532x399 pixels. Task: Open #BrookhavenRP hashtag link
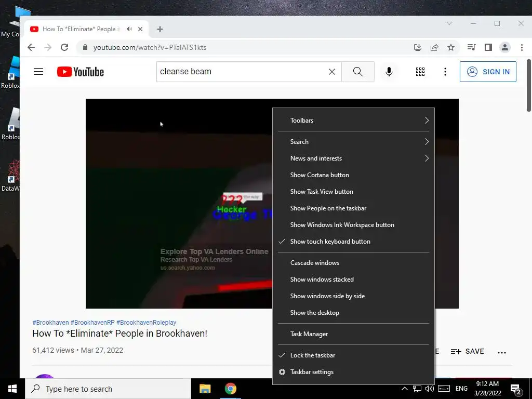click(92, 323)
